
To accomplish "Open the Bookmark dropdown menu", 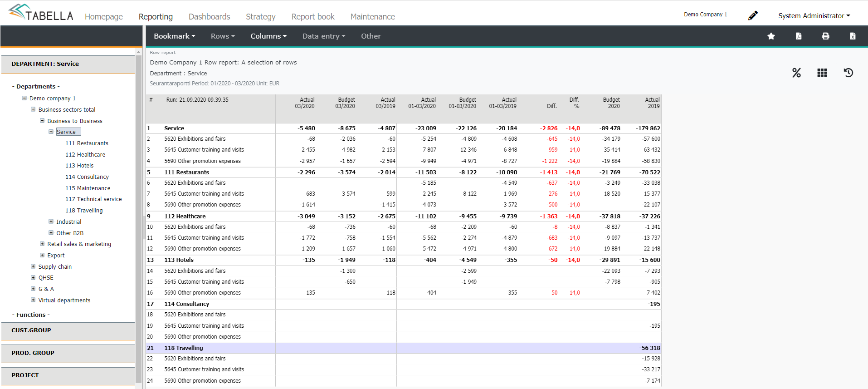I will tap(174, 36).
